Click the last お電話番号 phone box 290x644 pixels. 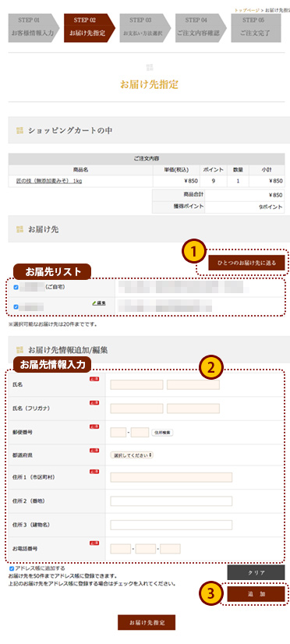170,549
